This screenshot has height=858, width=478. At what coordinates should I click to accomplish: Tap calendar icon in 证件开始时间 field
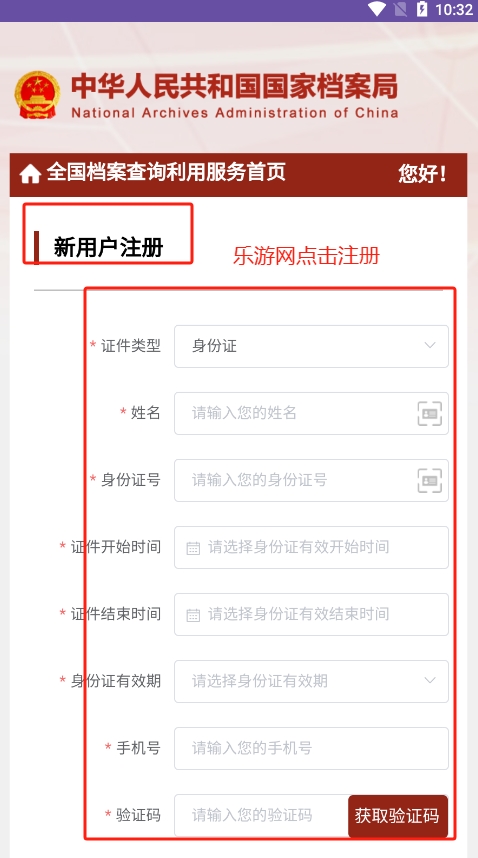pyautogui.click(x=194, y=548)
